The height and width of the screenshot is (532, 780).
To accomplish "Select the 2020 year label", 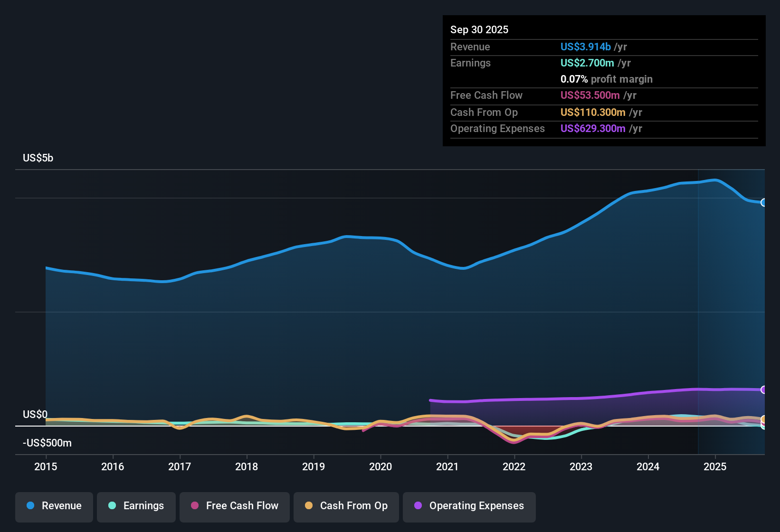I will [380, 467].
